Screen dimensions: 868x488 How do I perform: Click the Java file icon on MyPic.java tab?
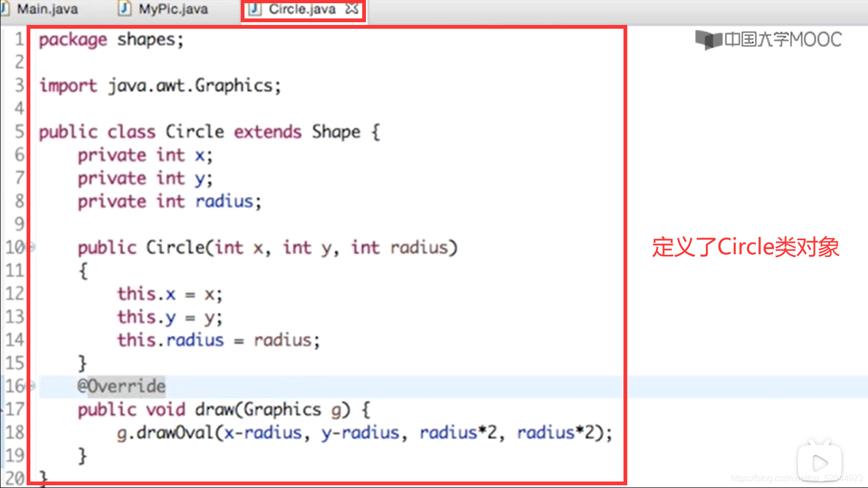tap(125, 8)
